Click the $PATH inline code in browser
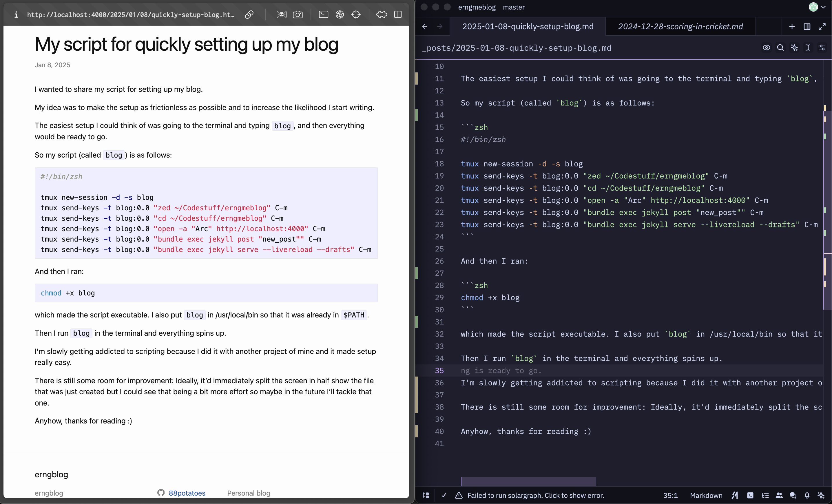 click(353, 315)
